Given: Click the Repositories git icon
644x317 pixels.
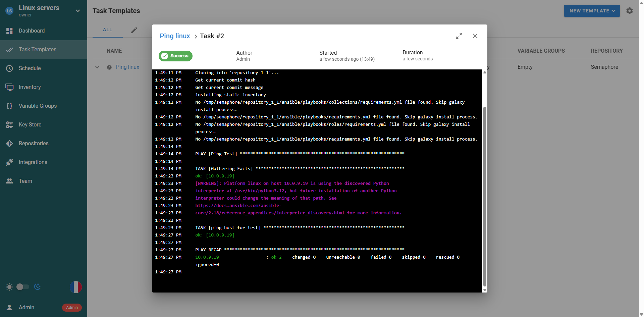Looking at the screenshot, I should (9, 144).
